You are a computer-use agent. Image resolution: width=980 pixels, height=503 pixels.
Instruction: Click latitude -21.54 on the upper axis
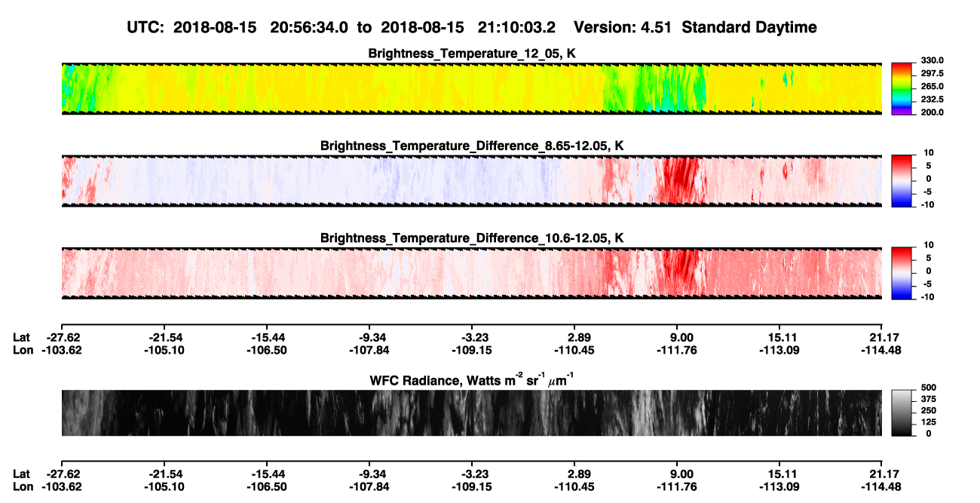(164, 338)
